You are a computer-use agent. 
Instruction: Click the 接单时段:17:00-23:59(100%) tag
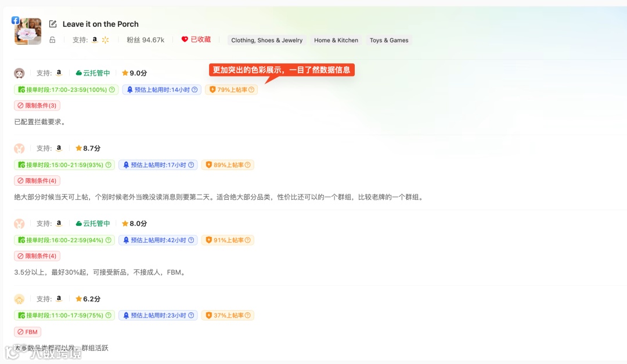click(x=66, y=89)
